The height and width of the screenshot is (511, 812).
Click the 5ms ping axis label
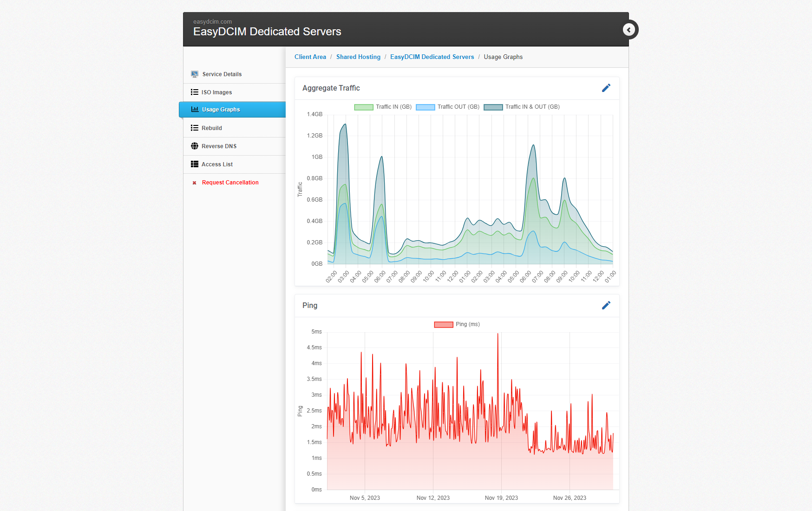click(316, 332)
